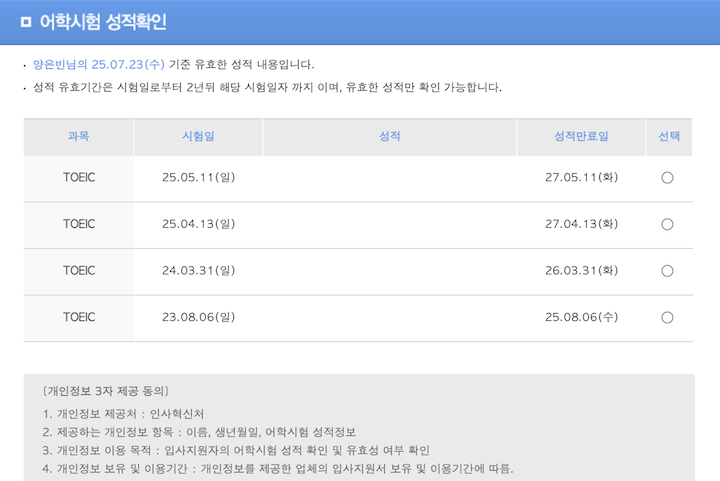
Task: Click the expiry date 27.05.11(화)
Action: pos(582,177)
